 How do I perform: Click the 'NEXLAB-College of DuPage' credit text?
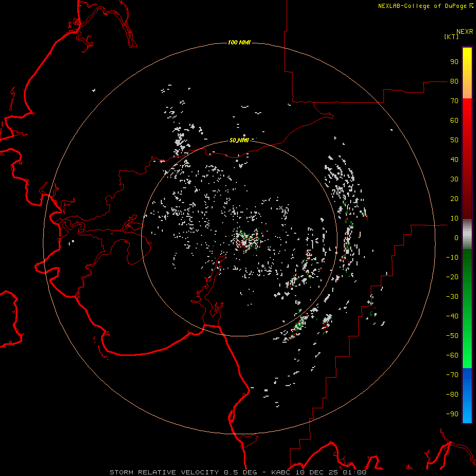pyautogui.click(x=423, y=6)
